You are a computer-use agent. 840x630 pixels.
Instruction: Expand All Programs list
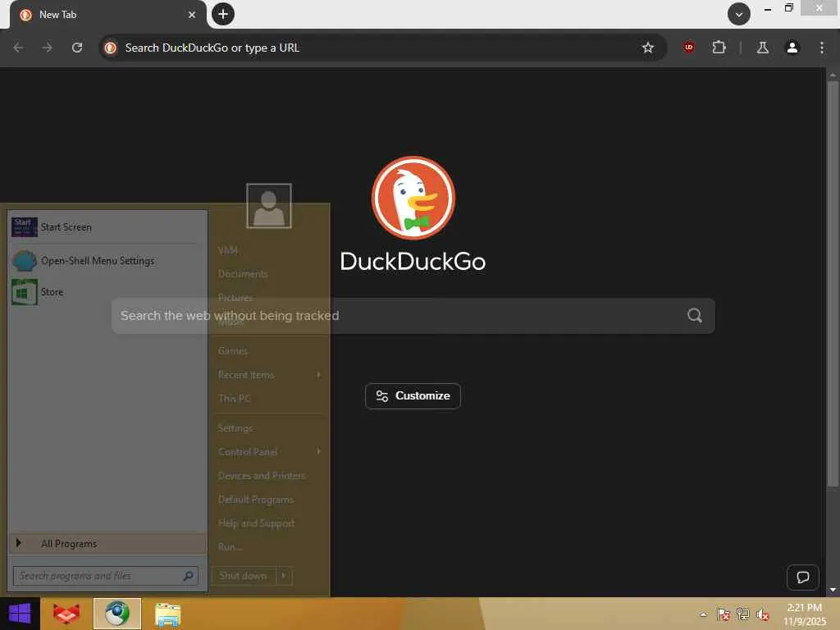pyautogui.click(x=107, y=544)
